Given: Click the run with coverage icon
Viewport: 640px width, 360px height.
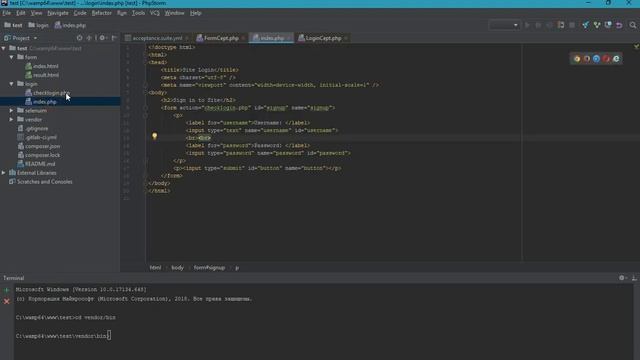Looking at the screenshot, I should click(x=549, y=25).
